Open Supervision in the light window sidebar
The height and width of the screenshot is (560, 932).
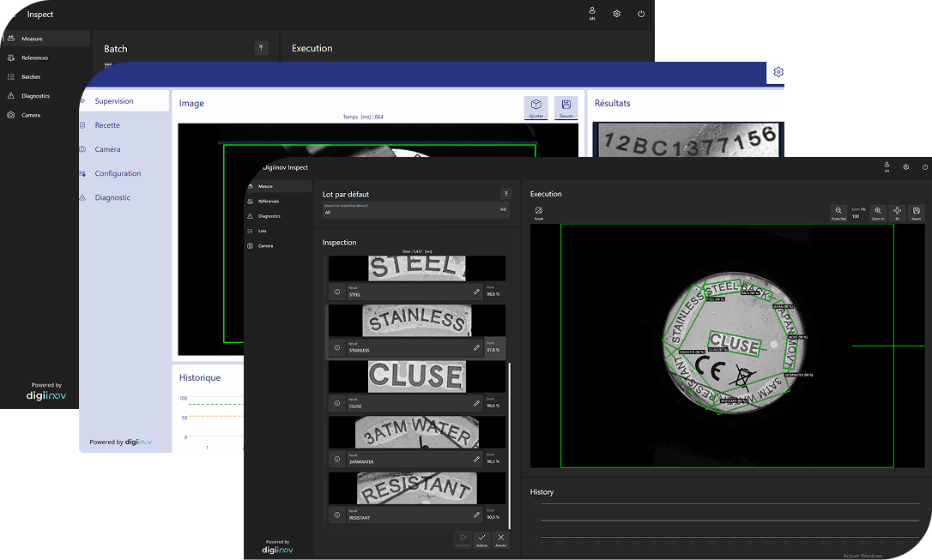[124, 101]
